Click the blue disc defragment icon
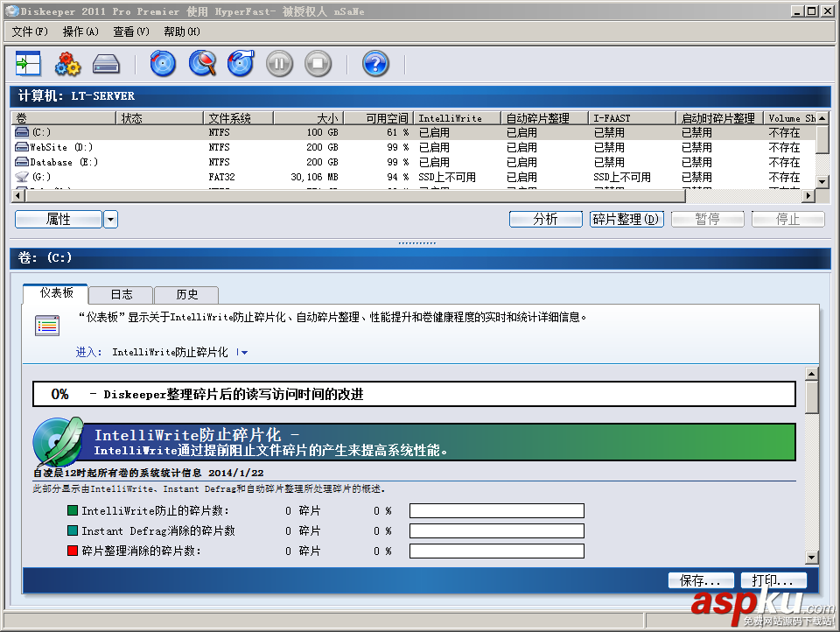Screen dimensions: 840x632 tap(163, 64)
